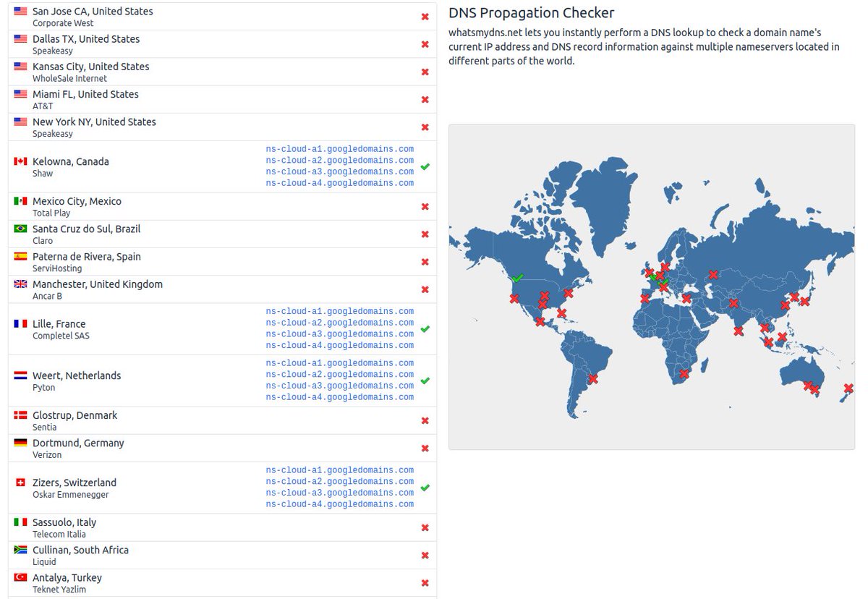This screenshot has height=599, width=868.
Task: Select 'Telecom Italia' provider text
Action: [59, 535]
